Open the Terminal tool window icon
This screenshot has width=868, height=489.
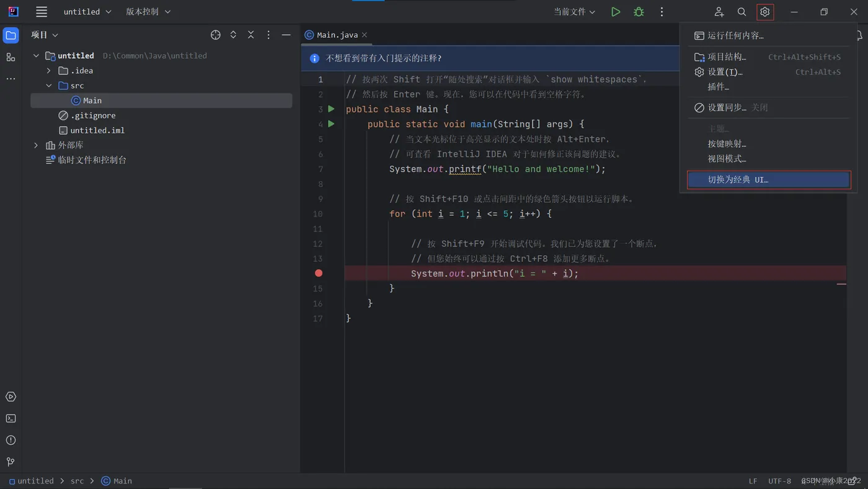11,419
